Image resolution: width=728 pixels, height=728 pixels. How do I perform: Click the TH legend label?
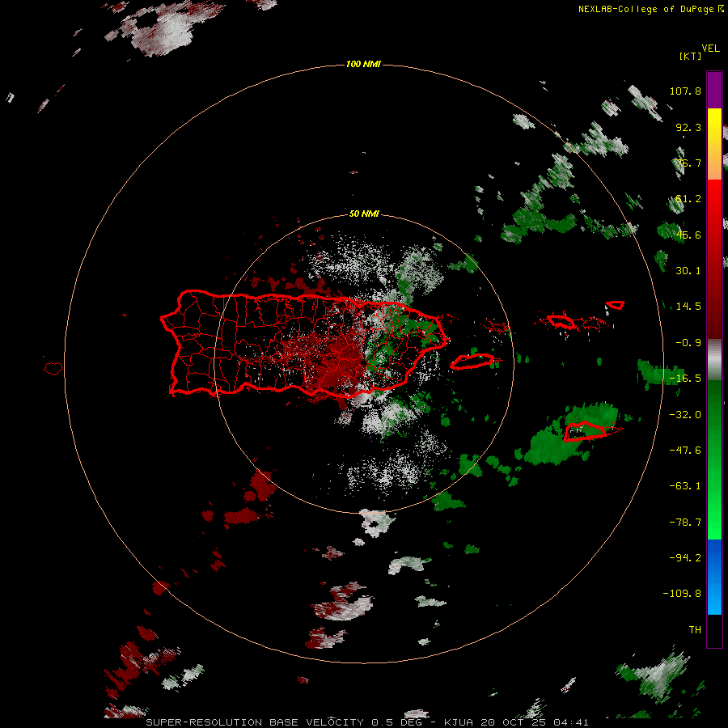point(695,630)
